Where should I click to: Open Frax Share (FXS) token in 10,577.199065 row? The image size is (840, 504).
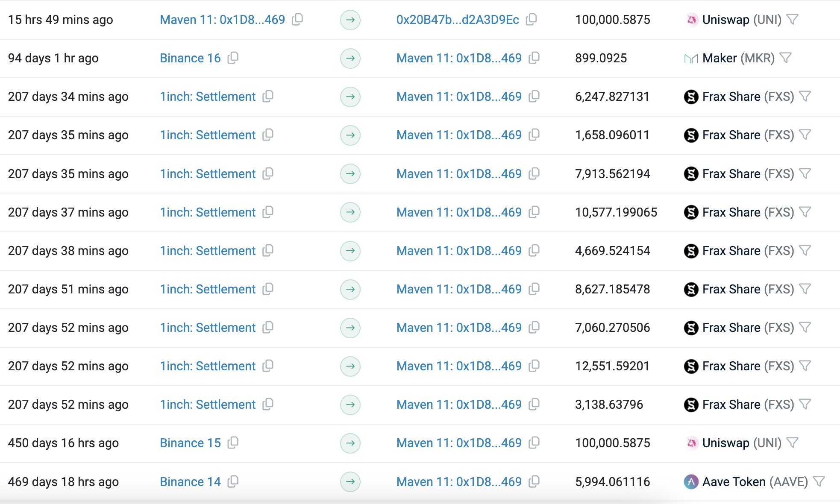748,212
